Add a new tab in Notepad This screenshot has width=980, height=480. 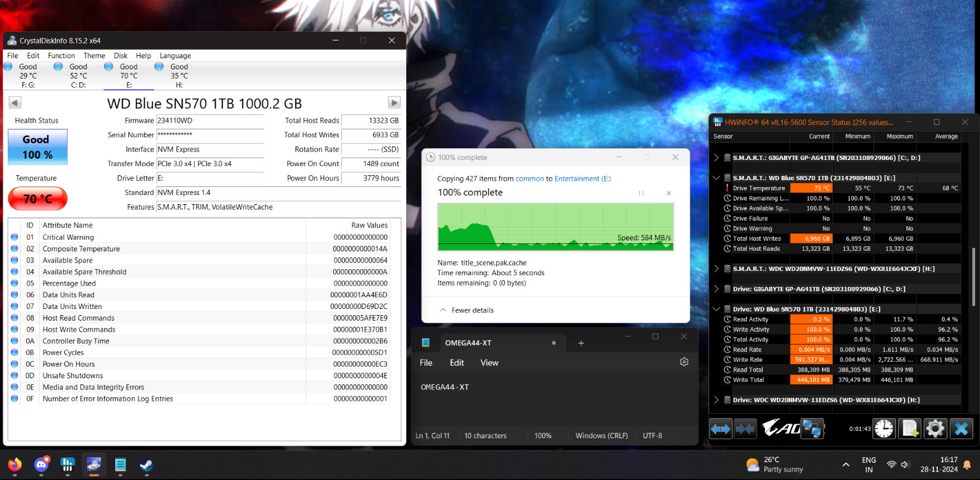pos(581,343)
